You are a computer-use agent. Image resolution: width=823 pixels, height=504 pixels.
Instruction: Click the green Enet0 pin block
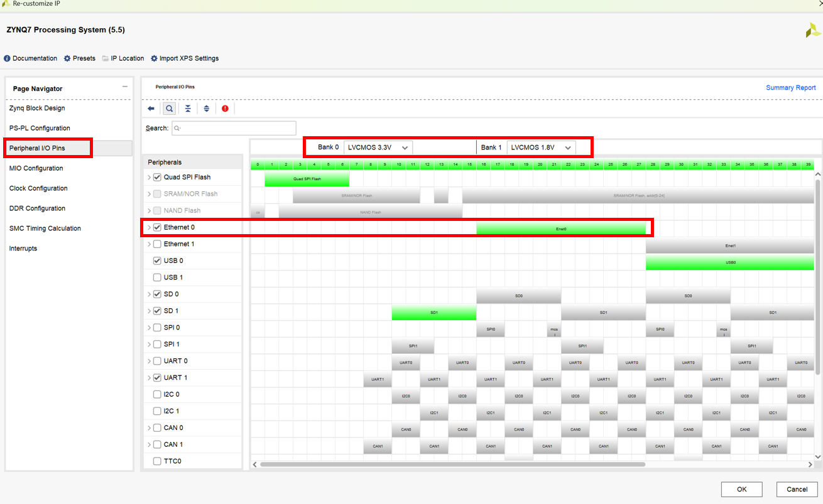[561, 229]
